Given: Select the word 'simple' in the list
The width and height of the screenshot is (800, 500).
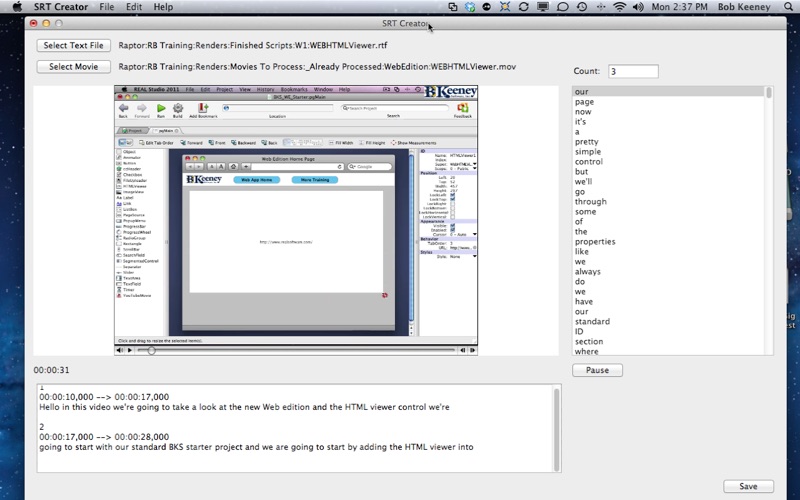Looking at the screenshot, I should pyautogui.click(x=588, y=152).
